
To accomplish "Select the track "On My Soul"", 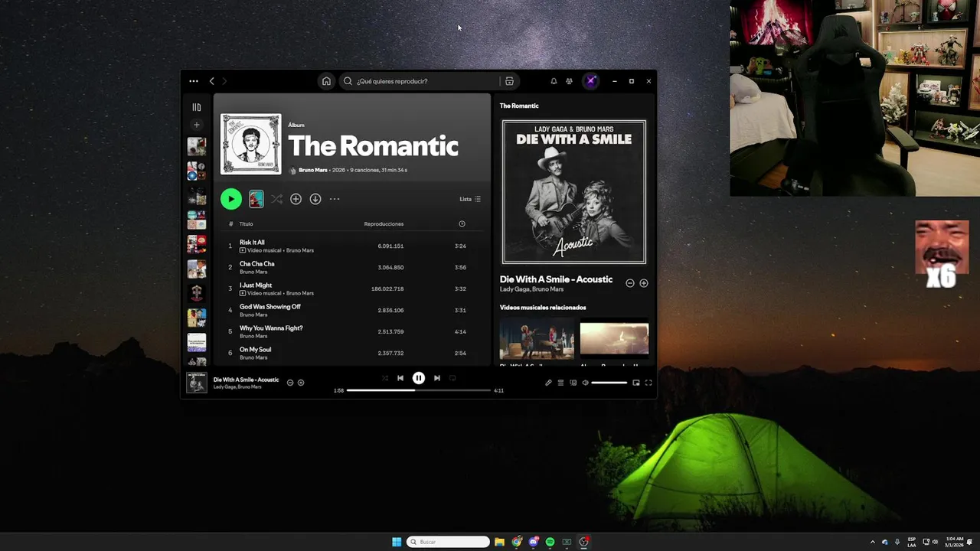I will [x=255, y=350].
